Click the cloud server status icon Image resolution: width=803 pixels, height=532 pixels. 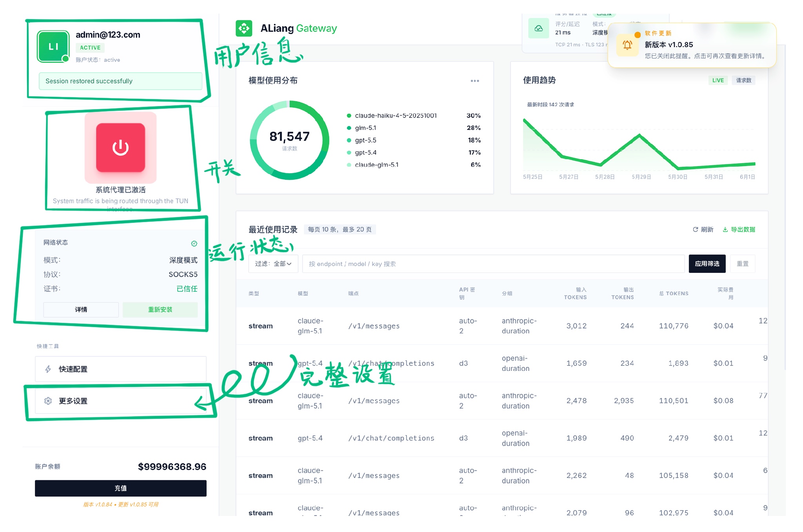[539, 28]
